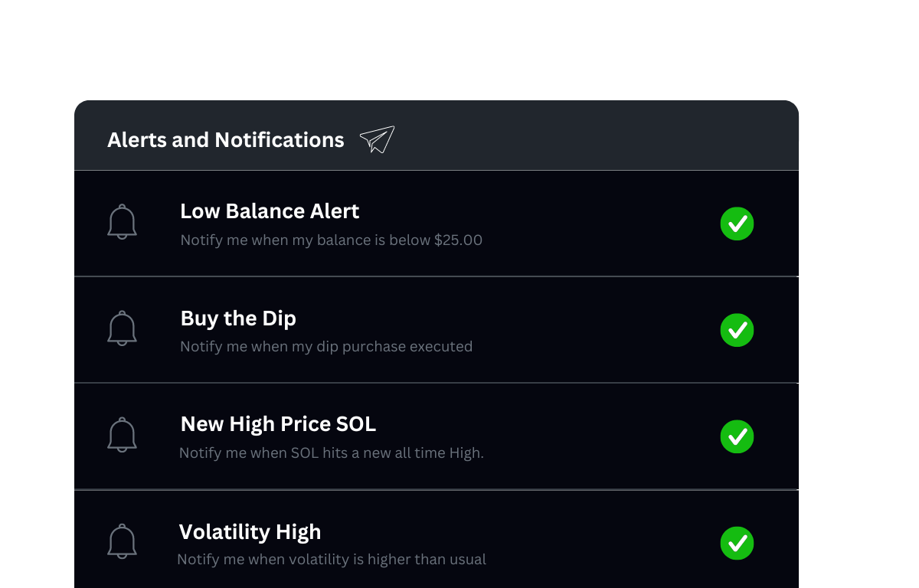Open the Low Balance Alert title
This screenshot has width=919, height=588.
(270, 211)
